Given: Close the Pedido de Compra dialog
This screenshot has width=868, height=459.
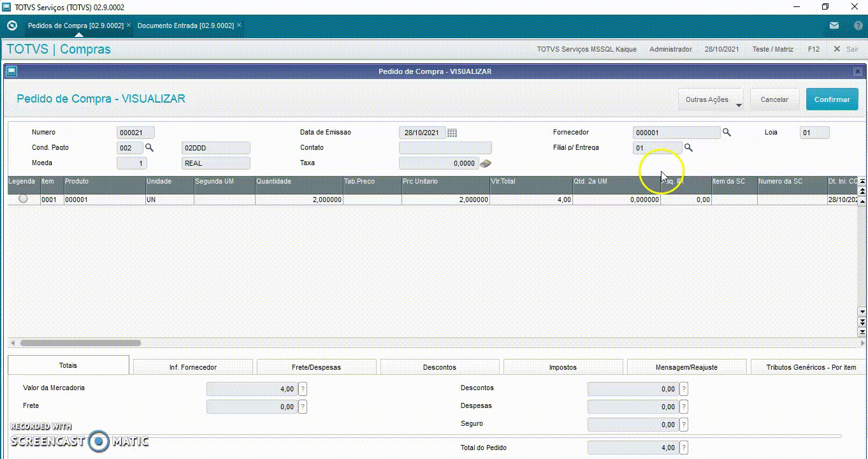Looking at the screenshot, I should (x=858, y=71).
